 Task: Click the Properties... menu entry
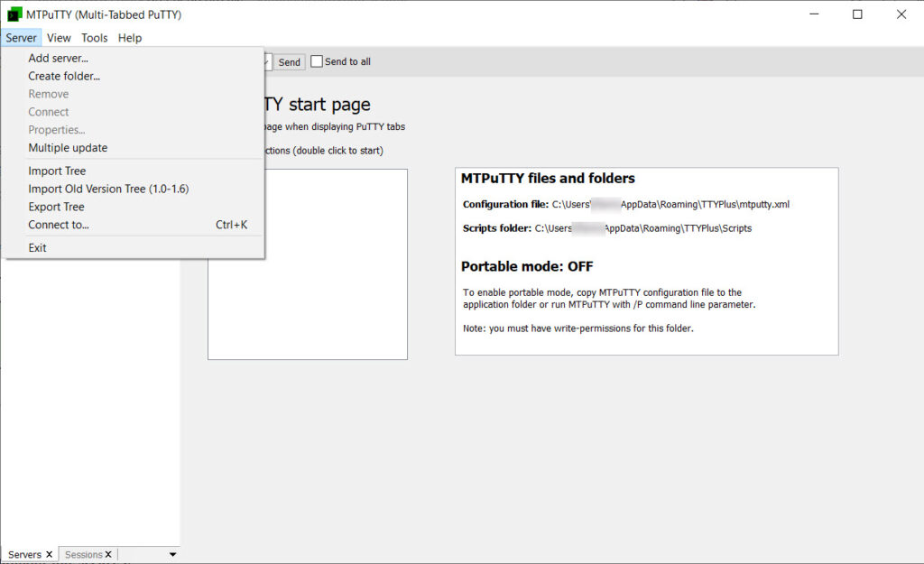coord(134,130)
